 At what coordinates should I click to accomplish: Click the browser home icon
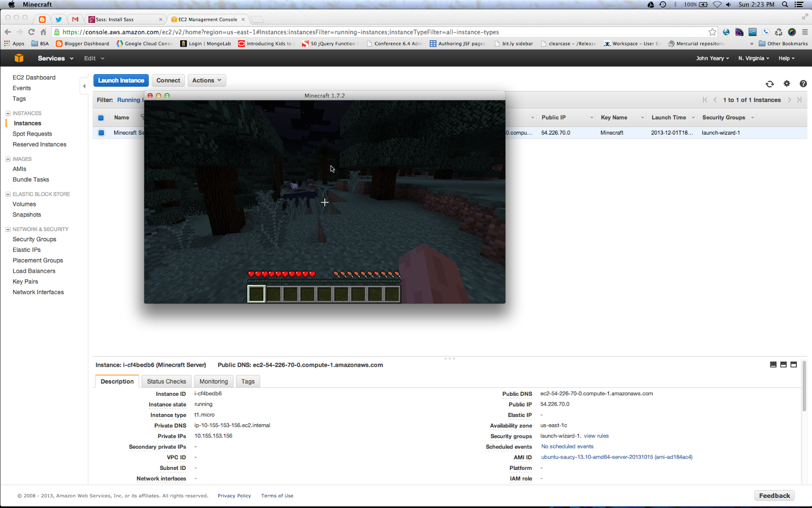coord(43,32)
